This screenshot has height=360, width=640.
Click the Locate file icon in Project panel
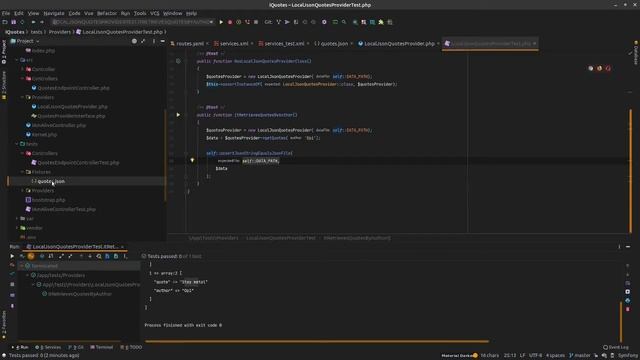point(134,41)
